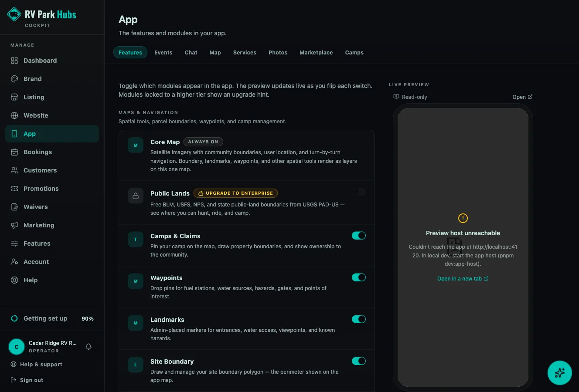Click the Preview host unreachable heading

[x=463, y=233]
